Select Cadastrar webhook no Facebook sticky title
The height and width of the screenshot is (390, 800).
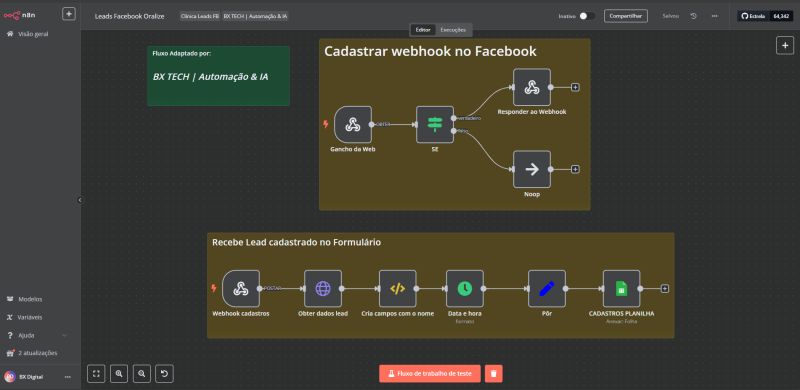coord(430,51)
